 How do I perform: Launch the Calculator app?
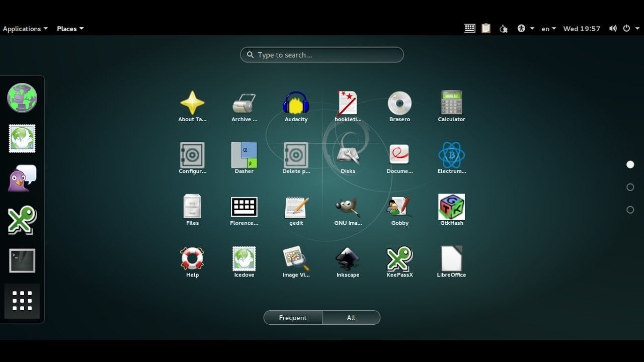click(451, 106)
